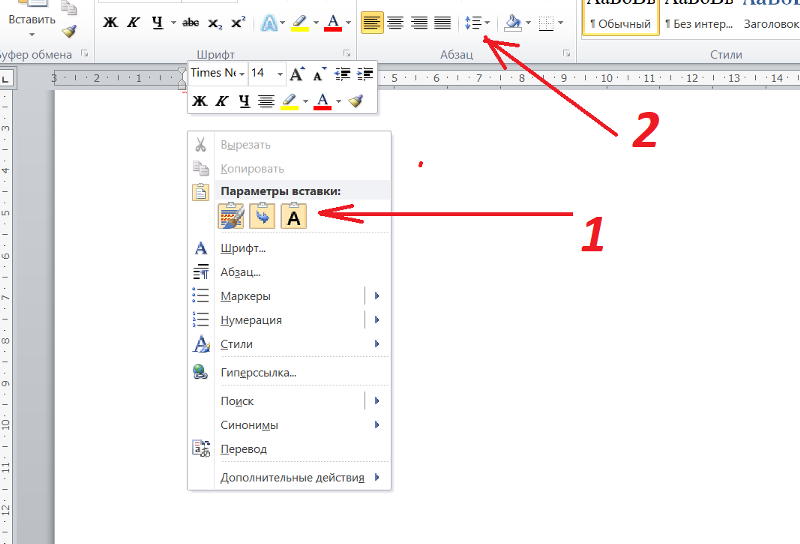Expand borders dropdown arrow
The width and height of the screenshot is (800, 544).
point(561,23)
